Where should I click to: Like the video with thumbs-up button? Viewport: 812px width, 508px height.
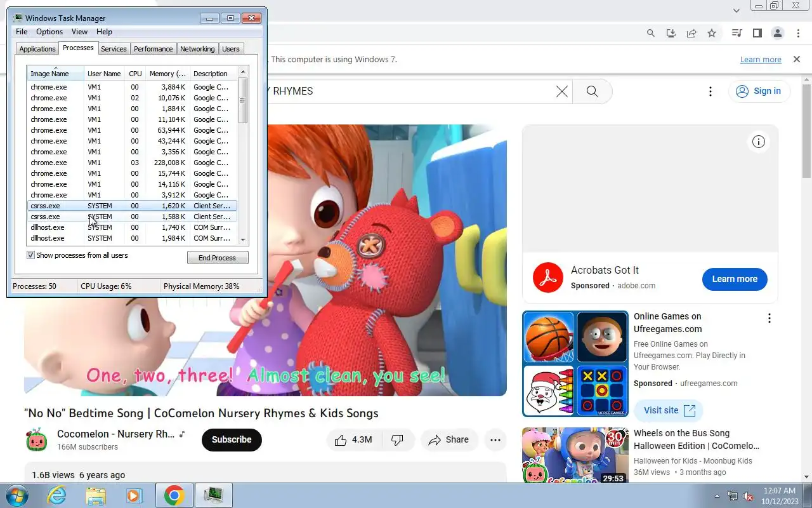pos(353,439)
